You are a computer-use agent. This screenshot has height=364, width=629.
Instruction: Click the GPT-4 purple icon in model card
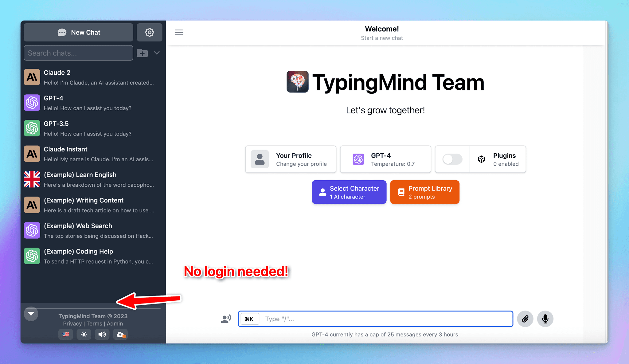pyautogui.click(x=358, y=159)
